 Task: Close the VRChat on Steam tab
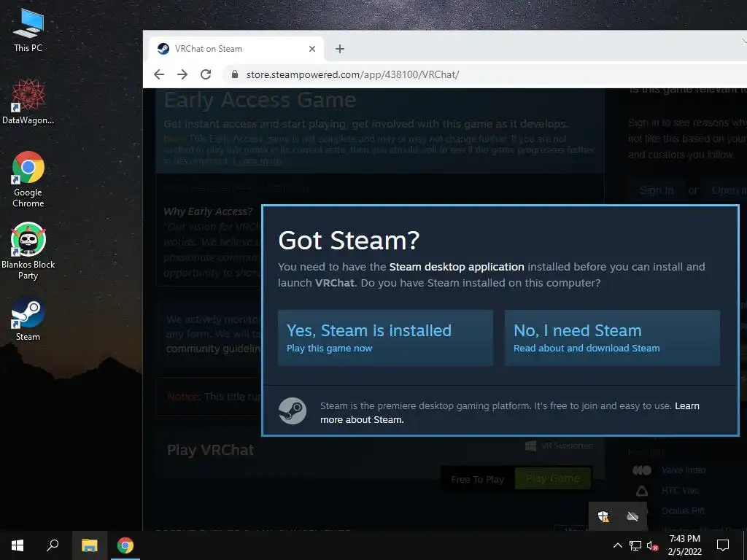point(312,49)
